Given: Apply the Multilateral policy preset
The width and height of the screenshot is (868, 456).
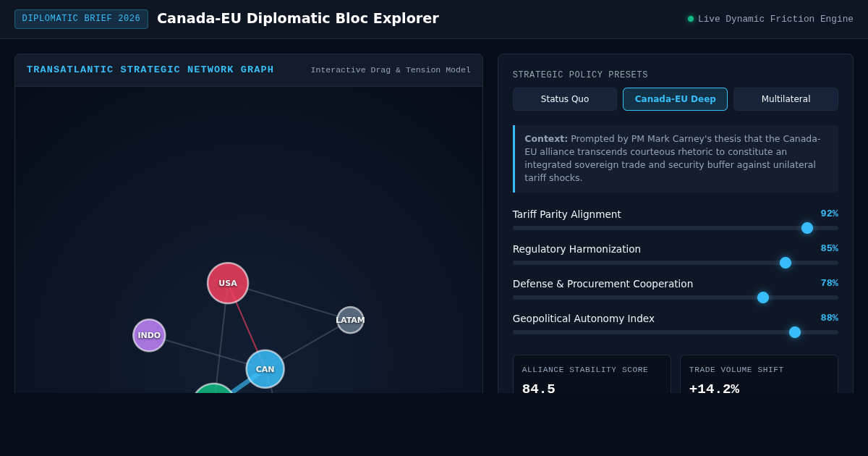Looking at the screenshot, I should (x=786, y=99).
